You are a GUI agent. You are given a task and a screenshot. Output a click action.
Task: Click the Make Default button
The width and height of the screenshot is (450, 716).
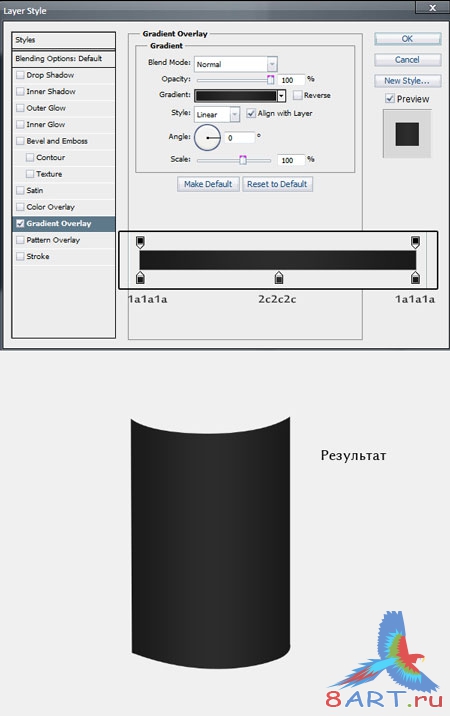pos(208,184)
